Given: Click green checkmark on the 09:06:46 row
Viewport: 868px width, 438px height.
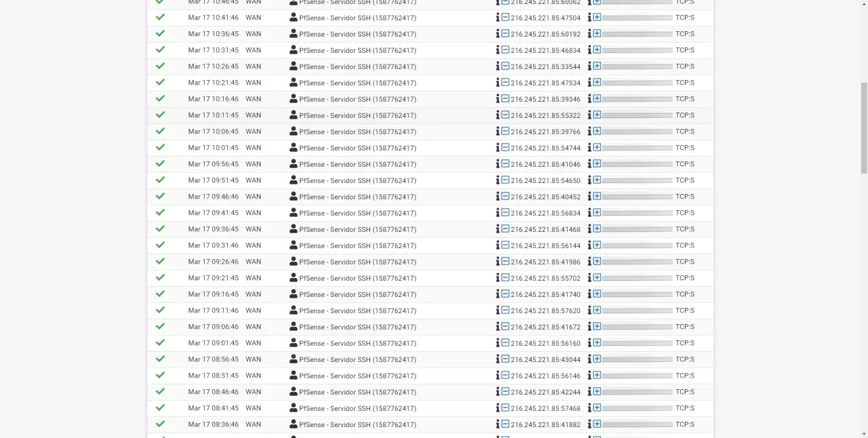Looking at the screenshot, I should [x=160, y=326].
